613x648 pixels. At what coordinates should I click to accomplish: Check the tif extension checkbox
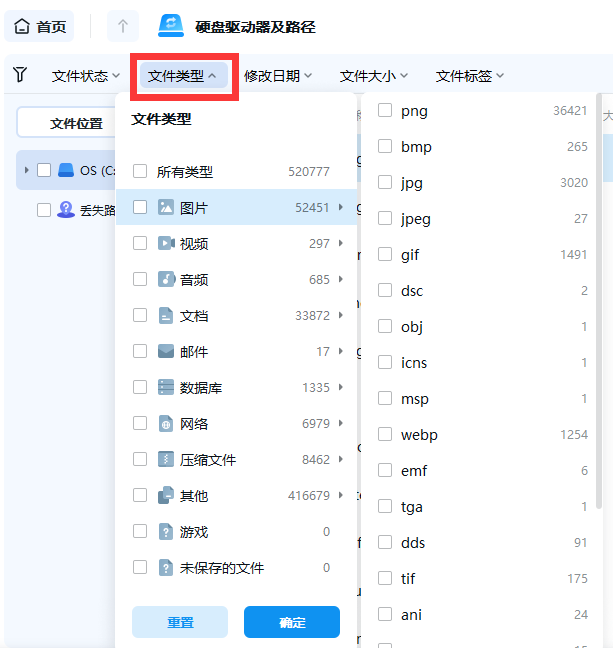385,578
